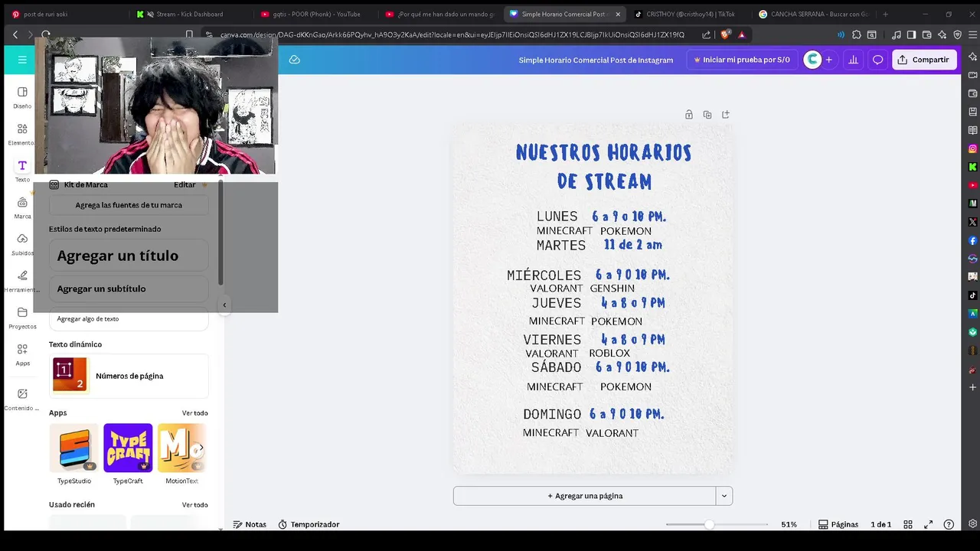Add a new page with icon above canvas
This screenshot has width=980, height=551.
tap(726, 115)
